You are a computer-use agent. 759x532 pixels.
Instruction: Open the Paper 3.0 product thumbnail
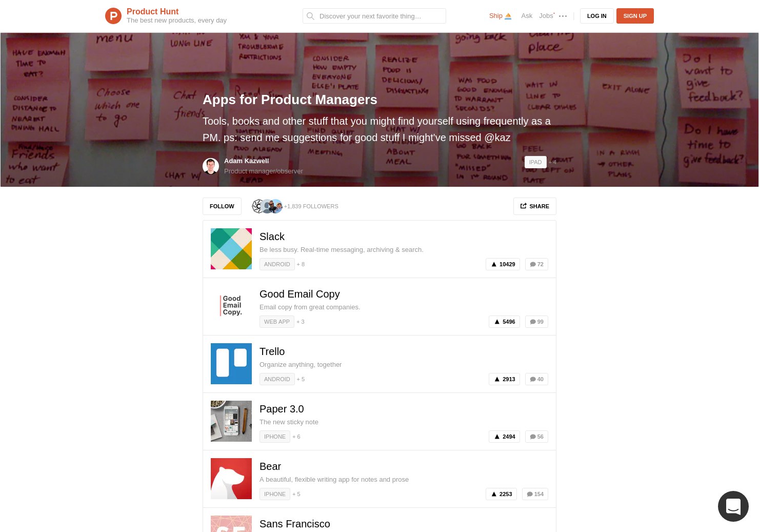pos(231,421)
